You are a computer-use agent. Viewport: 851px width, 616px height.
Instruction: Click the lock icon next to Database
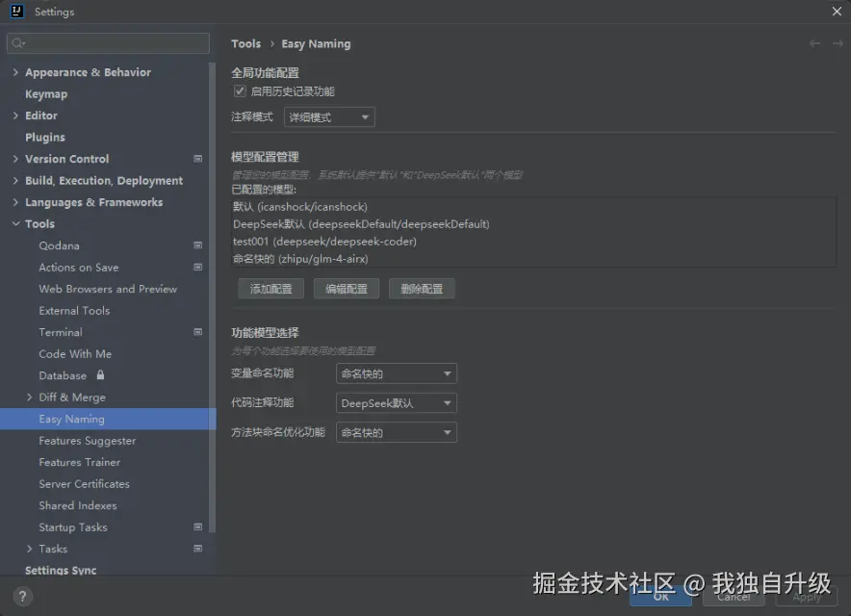tap(100, 375)
